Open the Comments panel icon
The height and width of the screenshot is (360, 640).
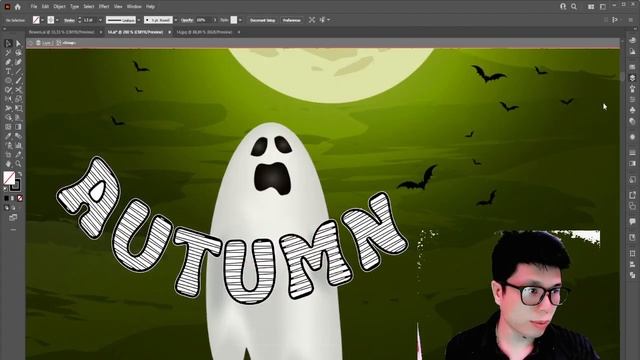[x=632, y=222]
